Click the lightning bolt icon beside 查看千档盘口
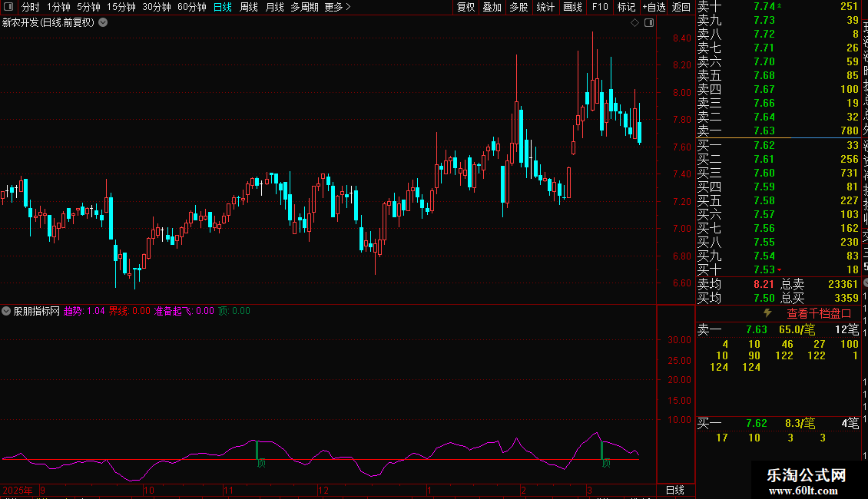The image size is (868, 499). pyautogui.click(x=767, y=313)
